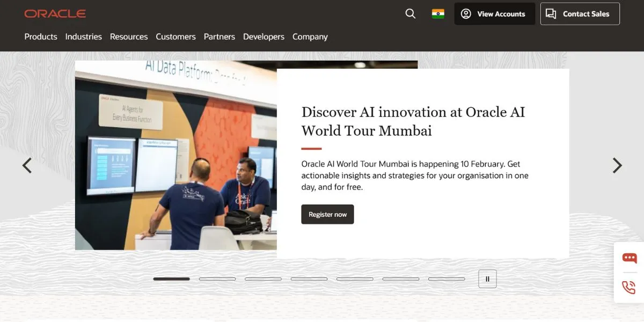Image resolution: width=644 pixels, height=322 pixels.
Task: Select the fourth carousel slide indicator
Action: point(309,279)
